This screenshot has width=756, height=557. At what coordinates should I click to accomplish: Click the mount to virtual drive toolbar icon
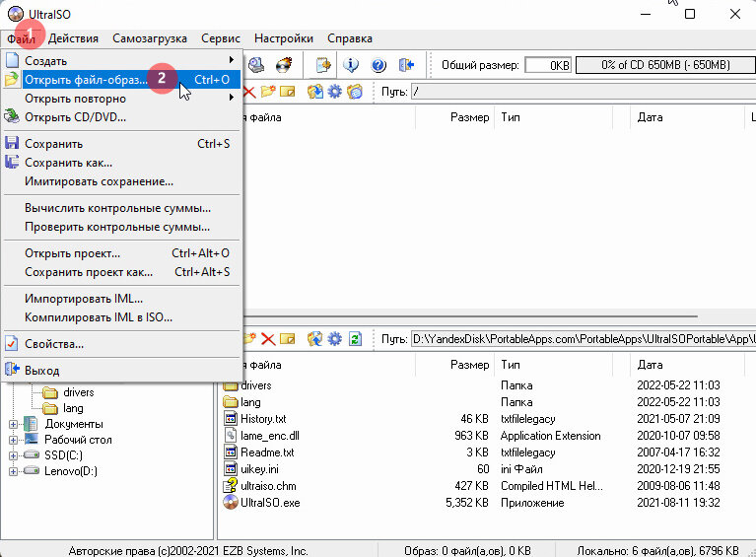pyautogui.click(x=256, y=65)
